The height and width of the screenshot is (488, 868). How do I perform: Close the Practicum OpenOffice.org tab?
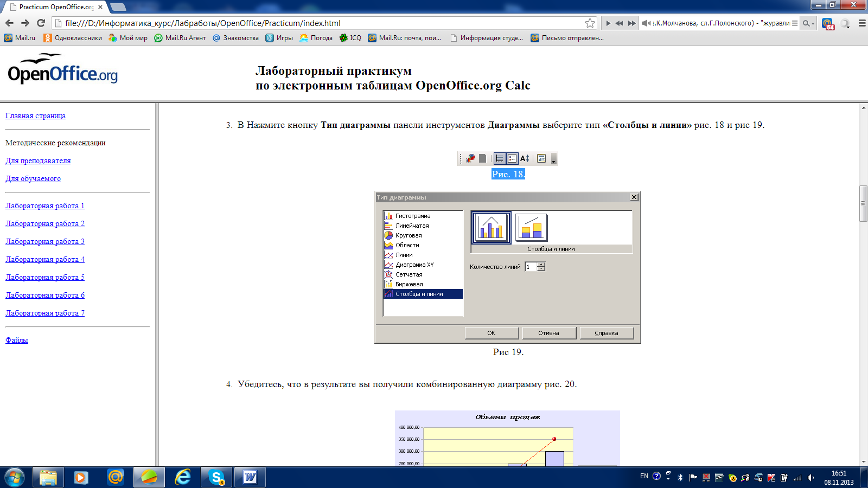coord(100,7)
